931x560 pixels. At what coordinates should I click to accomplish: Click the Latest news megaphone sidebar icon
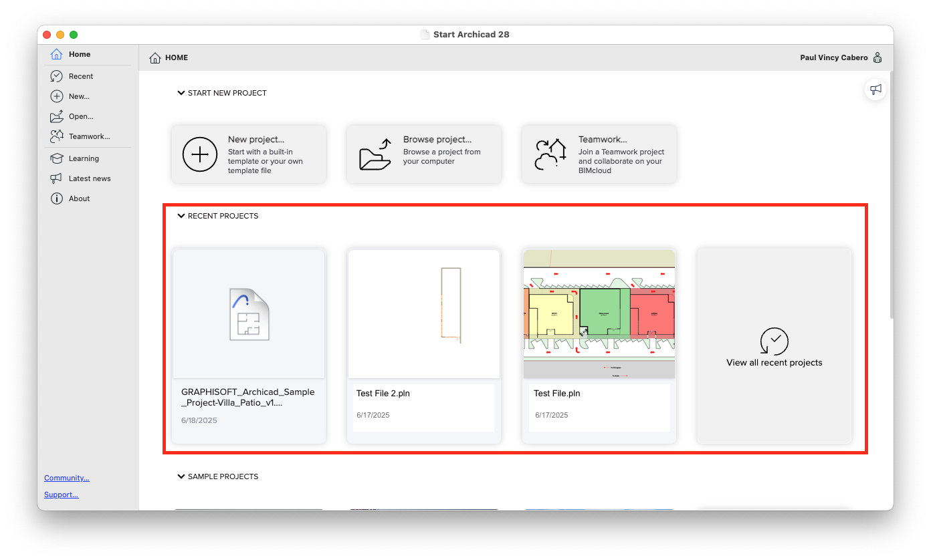57,178
